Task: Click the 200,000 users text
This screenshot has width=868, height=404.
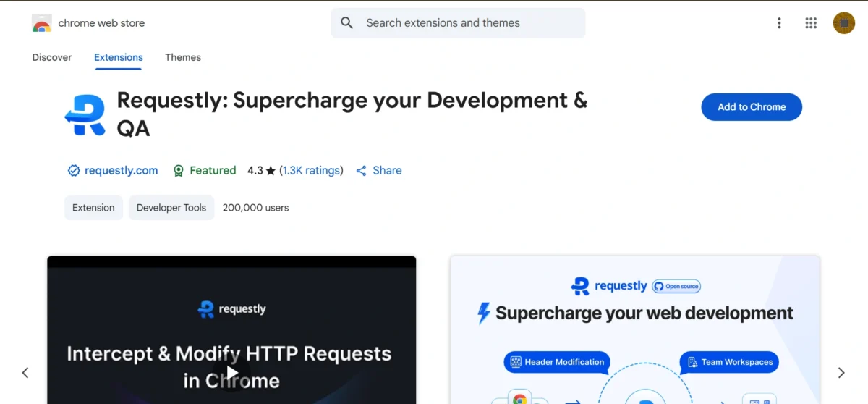Action: 255,208
